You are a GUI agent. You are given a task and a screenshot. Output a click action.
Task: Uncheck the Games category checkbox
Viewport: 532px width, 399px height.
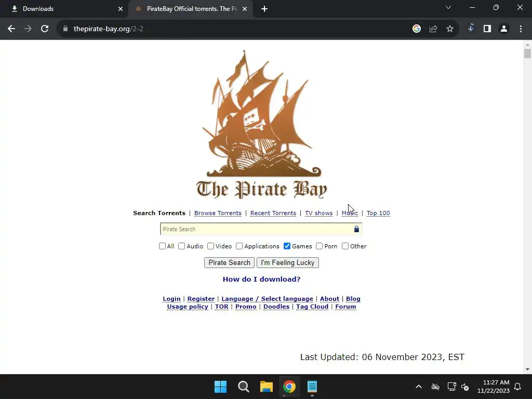pos(287,246)
